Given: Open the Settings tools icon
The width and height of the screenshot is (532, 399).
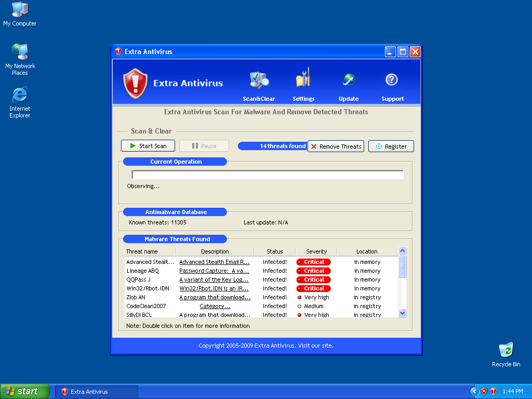Looking at the screenshot, I should coord(303,79).
